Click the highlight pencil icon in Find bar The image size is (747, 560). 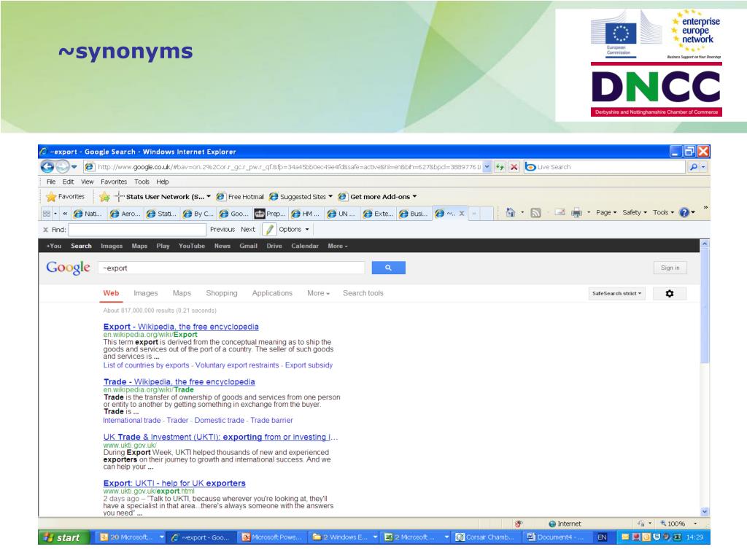tap(270, 230)
